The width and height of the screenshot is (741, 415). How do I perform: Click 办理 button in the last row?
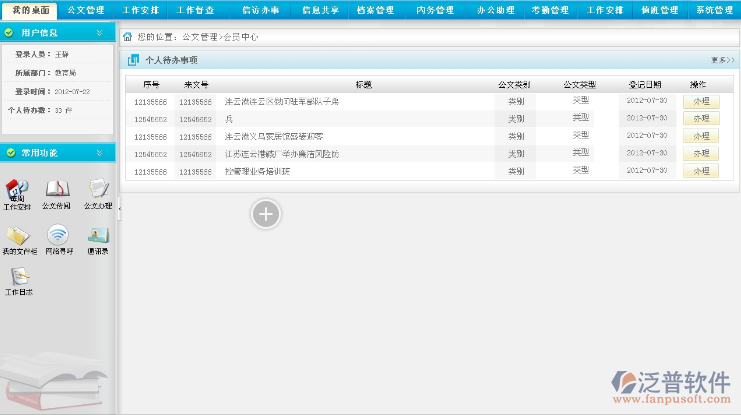(700, 171)
